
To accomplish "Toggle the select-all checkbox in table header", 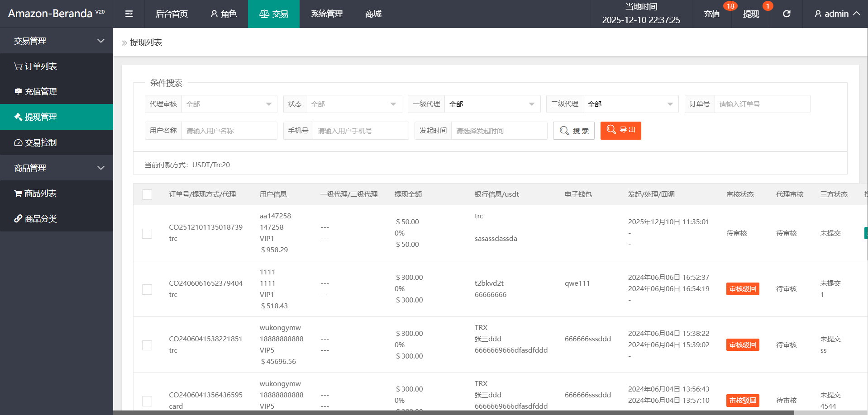I will pyautogui.click(x=147, y=194).
